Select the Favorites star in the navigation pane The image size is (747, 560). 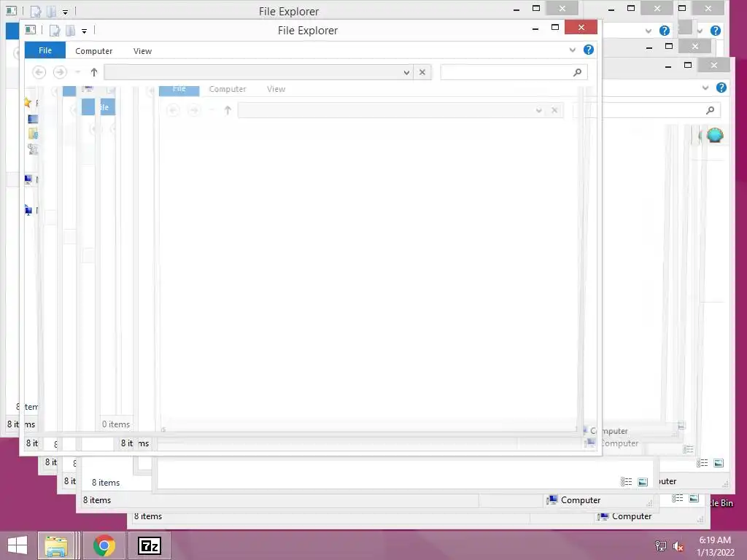tap(28, 102)
